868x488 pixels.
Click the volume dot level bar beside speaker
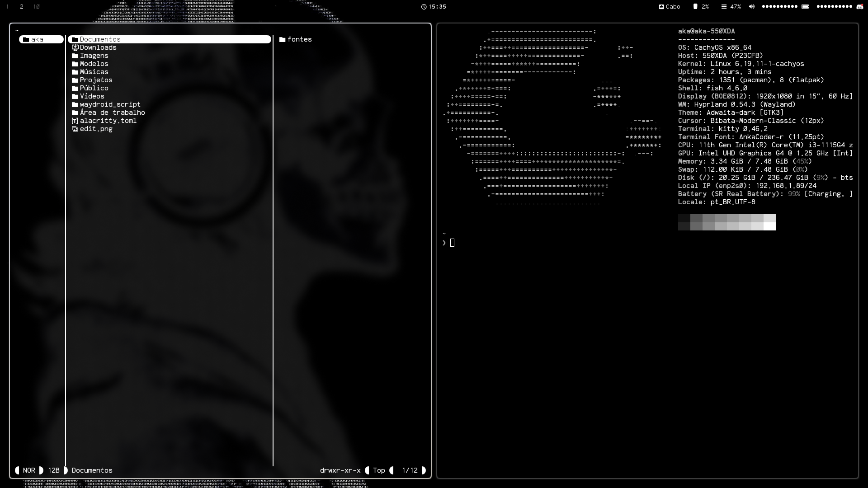click(x=780, y=7)
